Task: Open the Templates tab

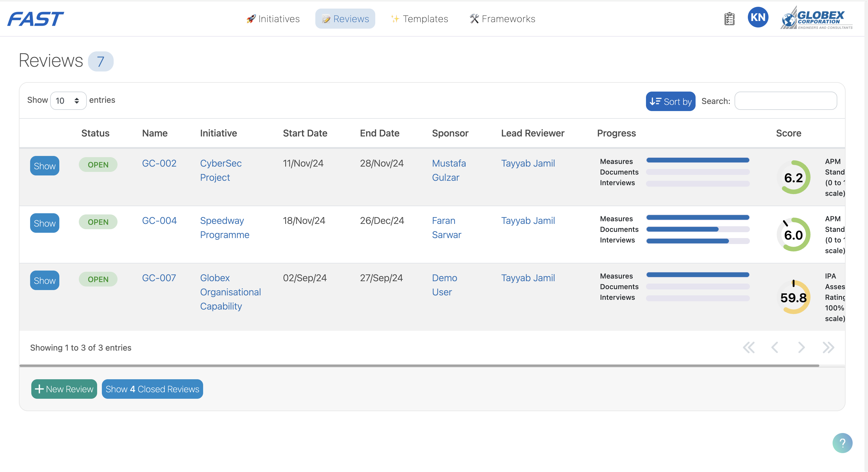Action: click(420, 19)
